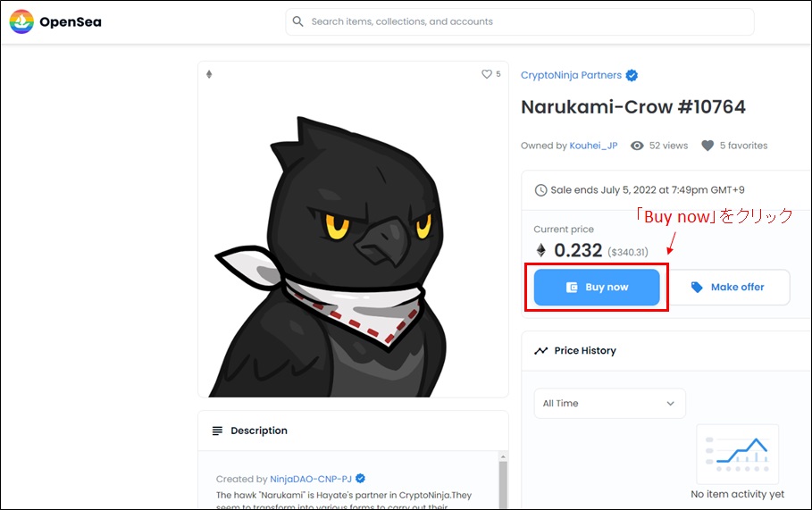The image size is (812, 510).
Task: Open the All Time price range dropdown
Action: [609, 404]
